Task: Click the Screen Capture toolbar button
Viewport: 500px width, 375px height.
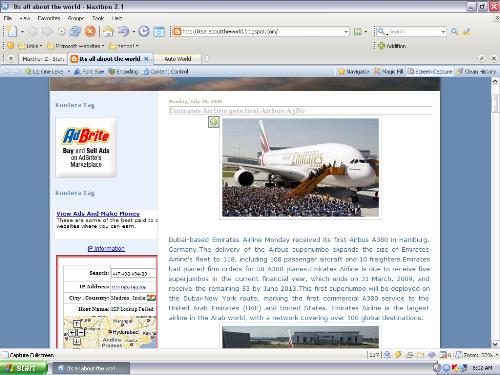Action: [430, 71]
